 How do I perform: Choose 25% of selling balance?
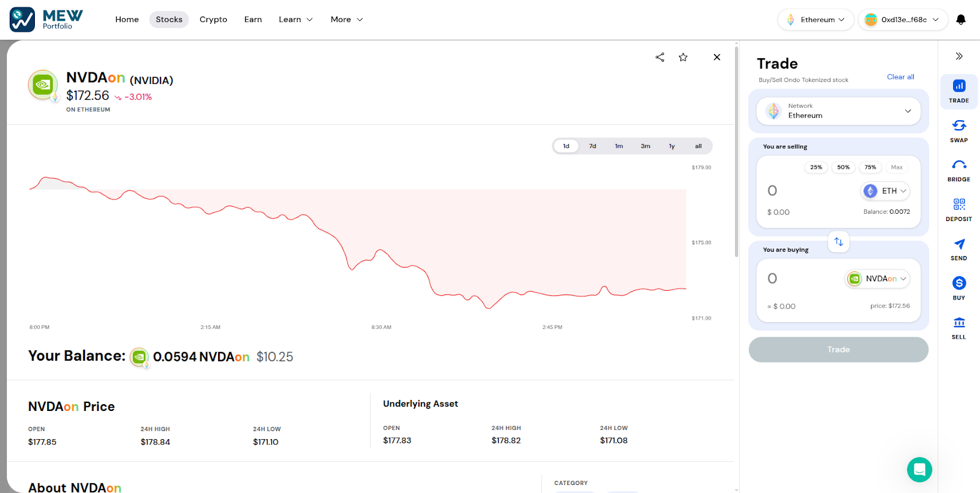[816, 167]
